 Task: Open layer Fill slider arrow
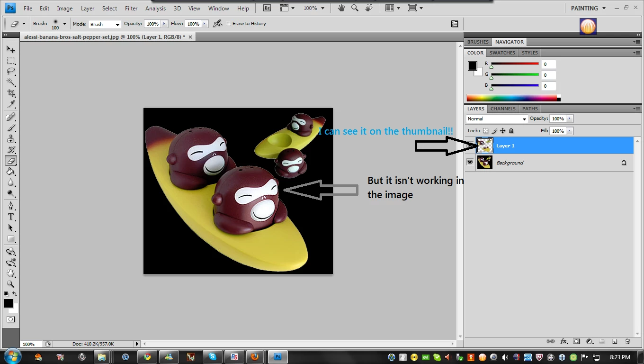[570, 131]
